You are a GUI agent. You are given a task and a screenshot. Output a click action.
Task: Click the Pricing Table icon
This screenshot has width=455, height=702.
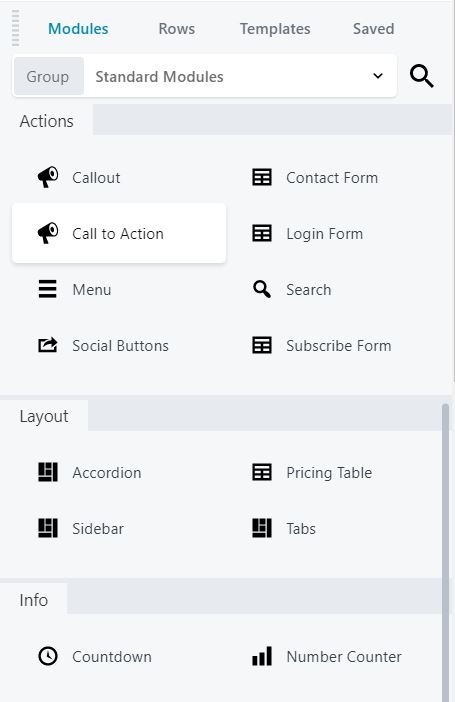tap(262, 472)
